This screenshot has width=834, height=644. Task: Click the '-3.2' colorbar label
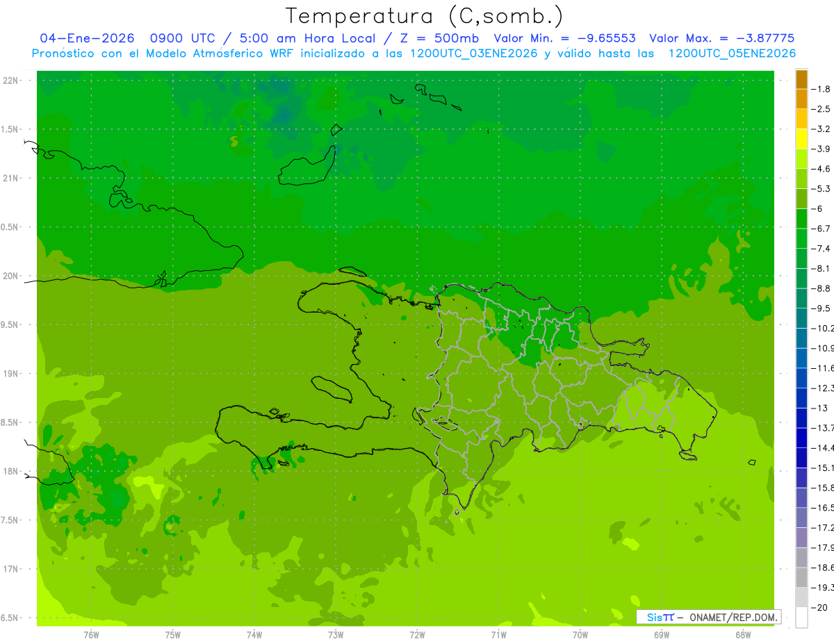[x=821, y=129]
